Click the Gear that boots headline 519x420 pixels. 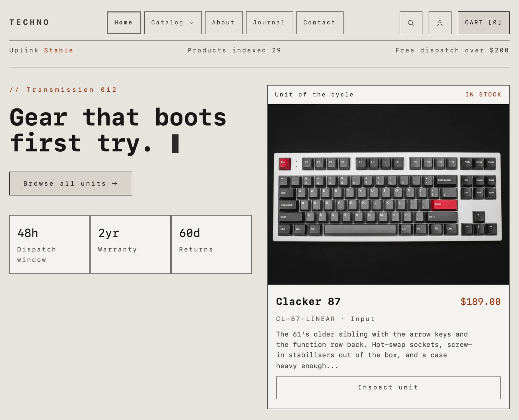[118, 130]
